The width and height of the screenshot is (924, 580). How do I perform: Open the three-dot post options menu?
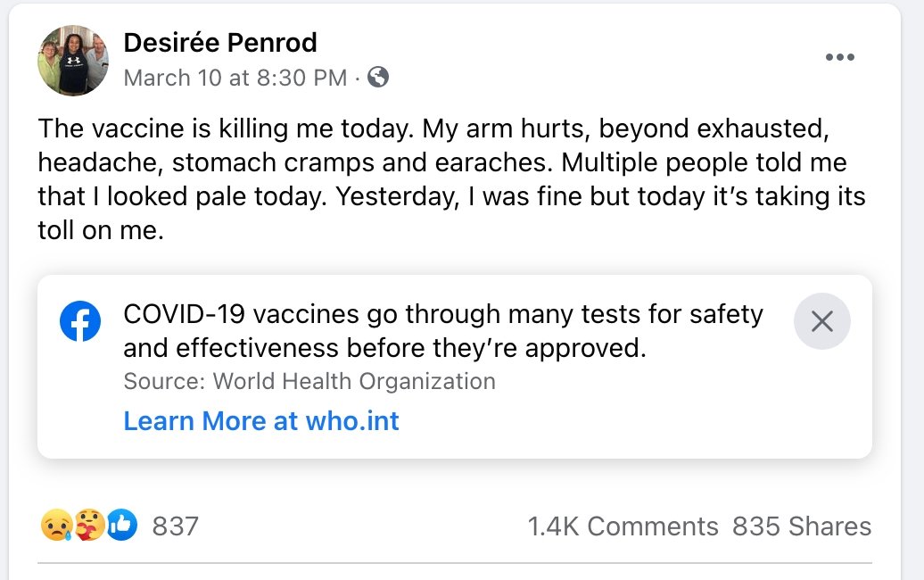tap(840, 58)
